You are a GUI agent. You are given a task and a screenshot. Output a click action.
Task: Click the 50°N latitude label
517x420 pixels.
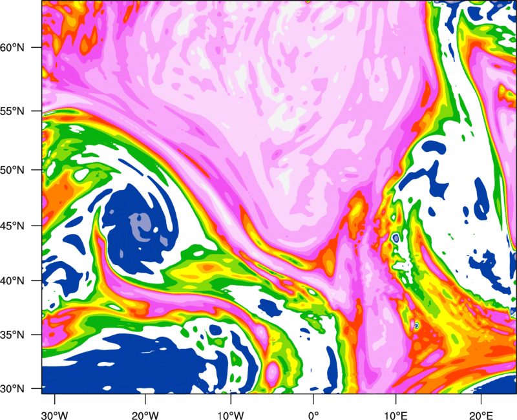[x=12, y=170]
